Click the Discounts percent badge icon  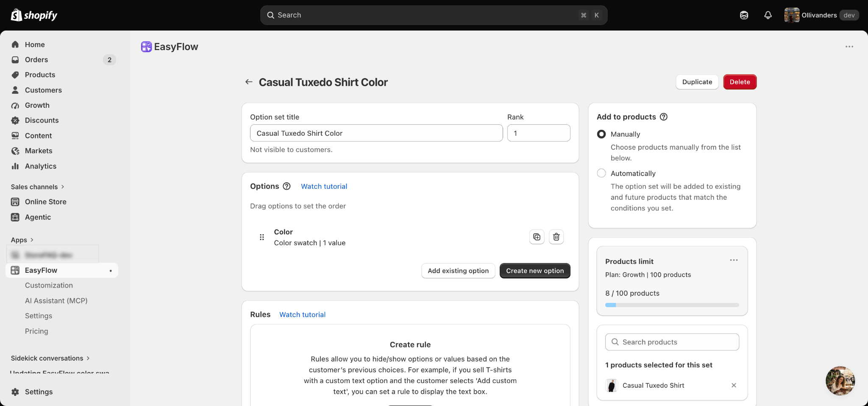click(15, 120)
